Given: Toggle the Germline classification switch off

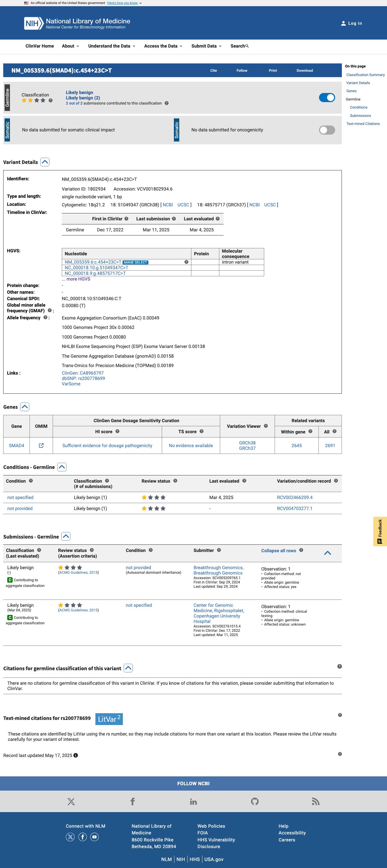Looking at the screenshot, I should [x=327, y=98].
